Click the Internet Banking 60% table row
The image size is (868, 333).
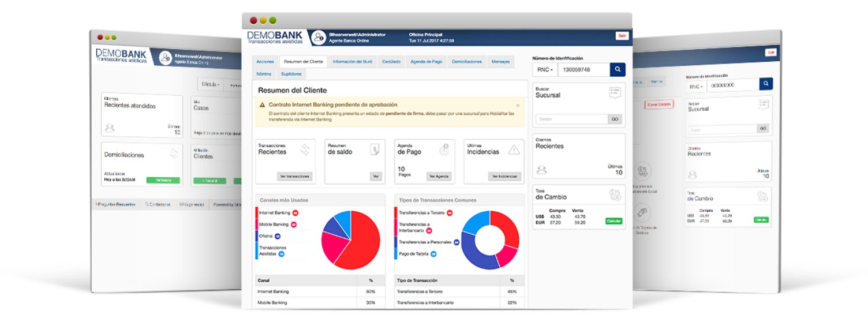click(320, 291)
